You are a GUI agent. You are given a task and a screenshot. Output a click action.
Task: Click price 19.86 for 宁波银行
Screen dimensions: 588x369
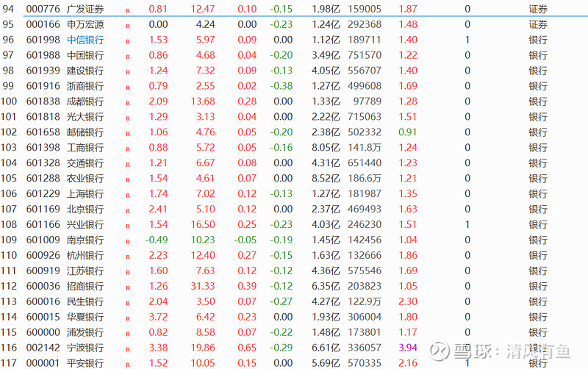point(203,348)
